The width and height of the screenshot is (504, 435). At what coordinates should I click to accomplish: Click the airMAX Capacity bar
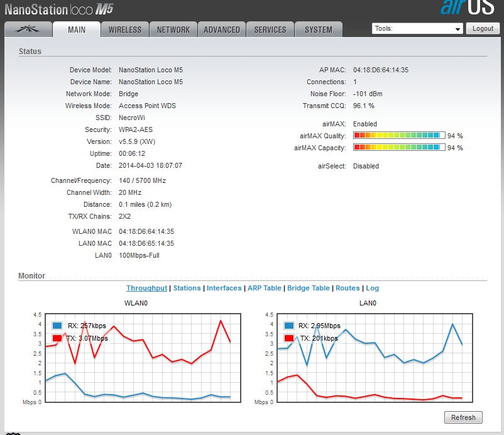pos(399,147)
